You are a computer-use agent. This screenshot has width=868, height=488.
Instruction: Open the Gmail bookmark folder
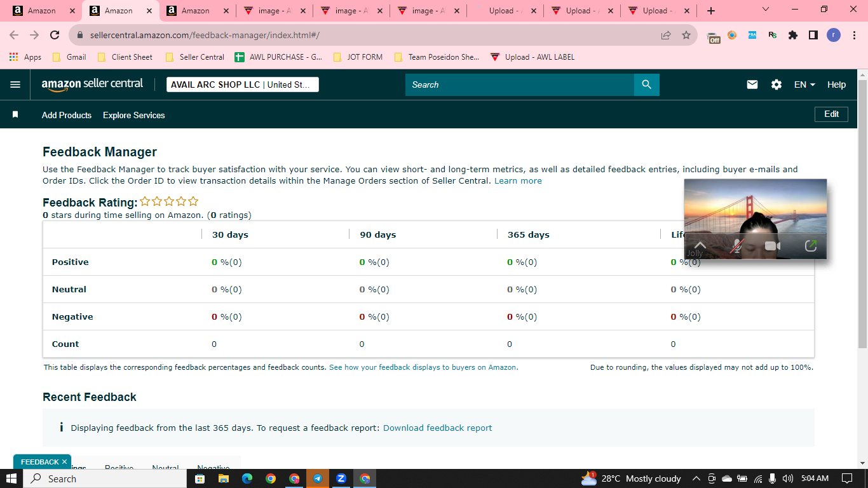(69, 57)
